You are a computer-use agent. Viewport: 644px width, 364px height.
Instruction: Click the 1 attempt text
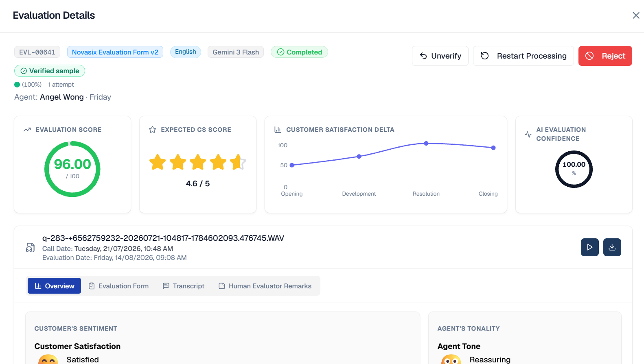click(61, 85)
